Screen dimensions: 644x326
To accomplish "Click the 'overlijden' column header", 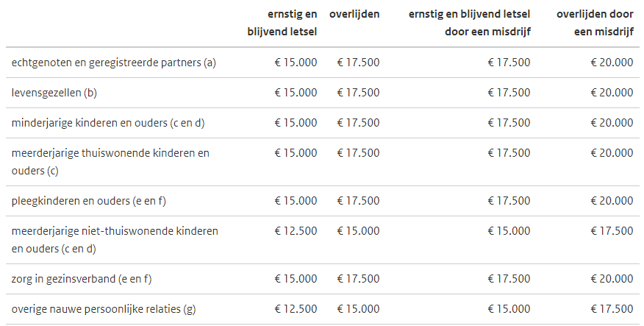I will (x=354, y=14).
